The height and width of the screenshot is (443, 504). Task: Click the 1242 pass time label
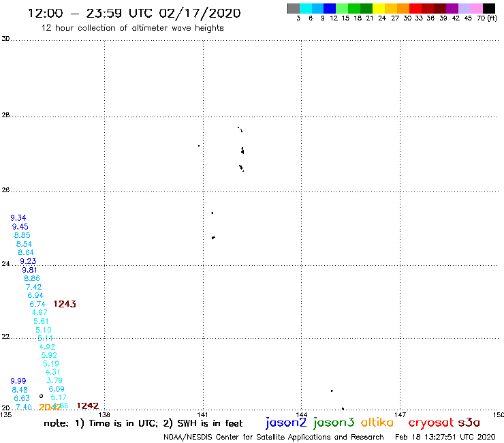tap(88, 406)
